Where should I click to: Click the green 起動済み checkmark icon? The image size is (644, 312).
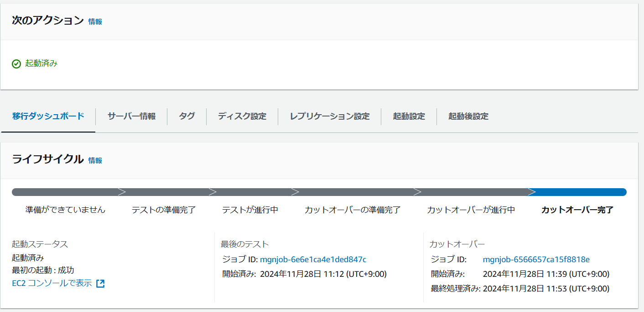16,64
